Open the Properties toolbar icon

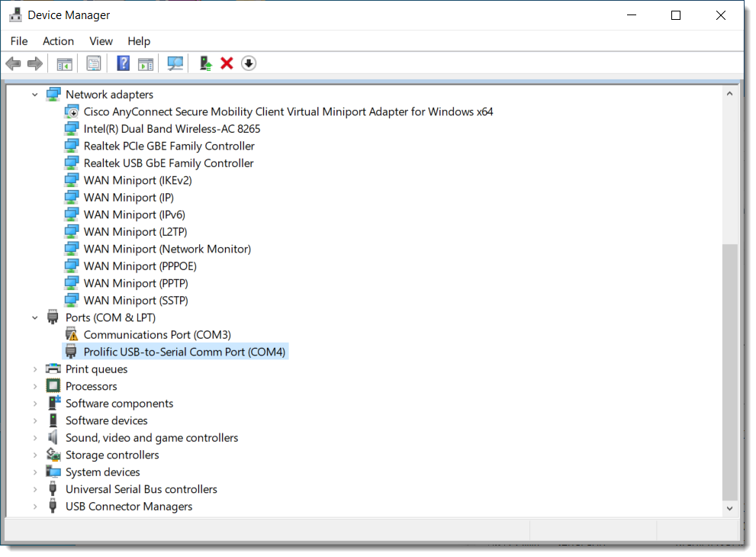94,63
